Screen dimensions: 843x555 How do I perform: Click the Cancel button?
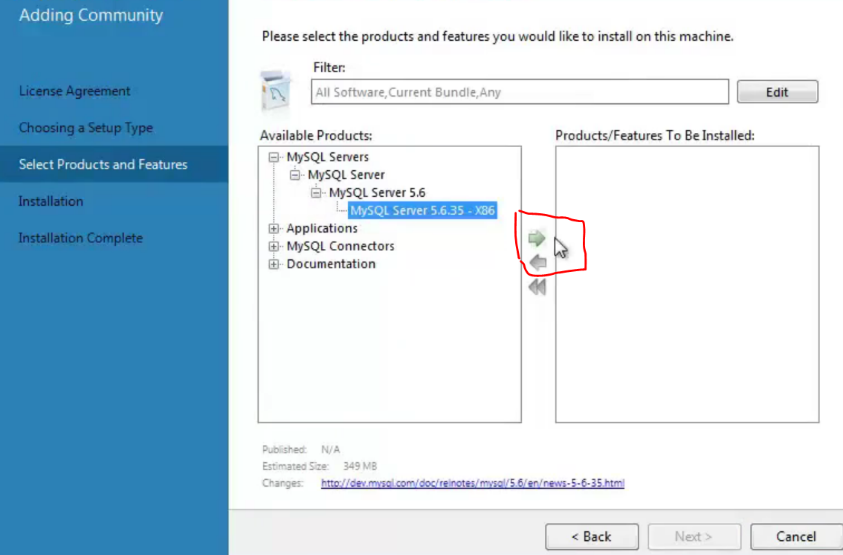(796, 537)
